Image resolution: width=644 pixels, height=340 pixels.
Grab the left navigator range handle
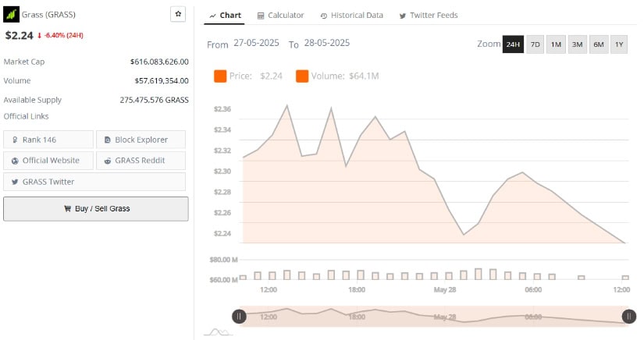[239, 316]
